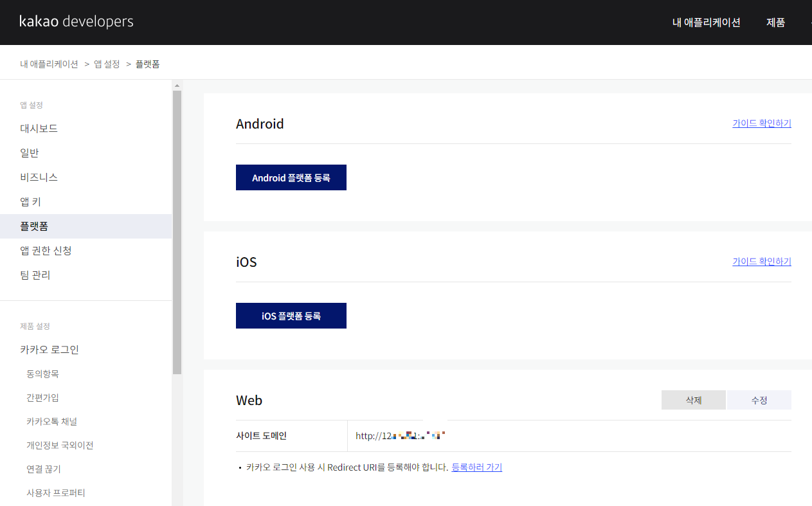This screenshot has width=812, height=506.
Task: Open 동의항목 sub-menu item
Action: (x=42, y=374)
